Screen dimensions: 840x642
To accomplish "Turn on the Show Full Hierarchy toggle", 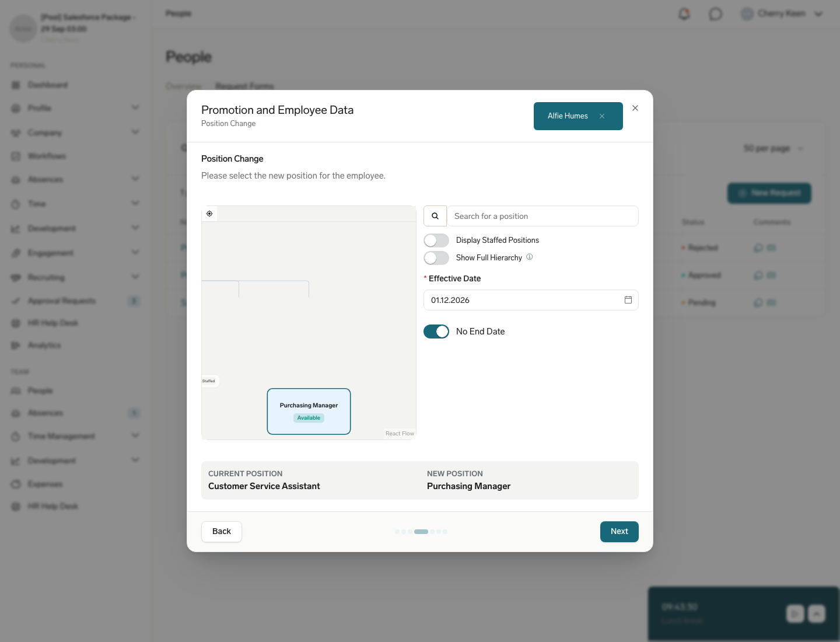I will (x=436, y=258).
